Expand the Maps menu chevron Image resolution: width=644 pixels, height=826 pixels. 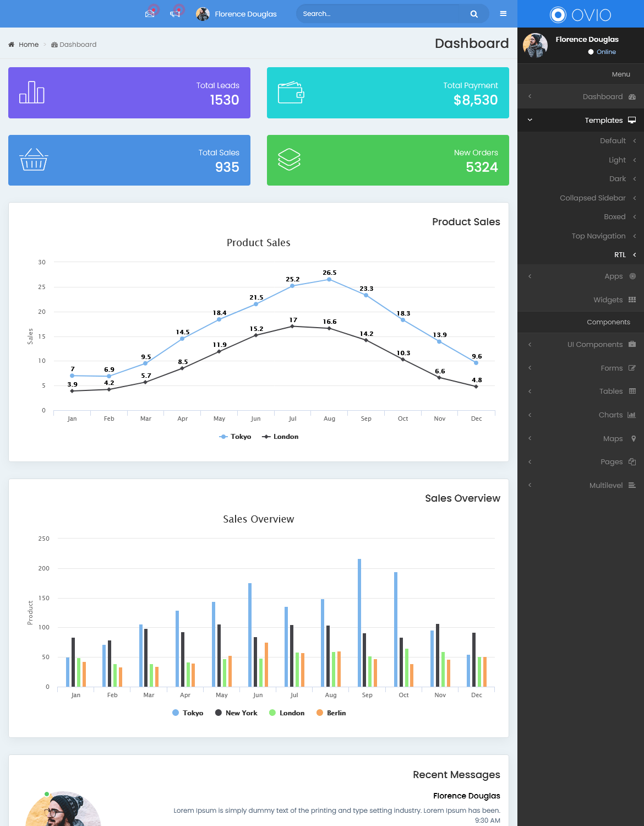pos(530,438)
